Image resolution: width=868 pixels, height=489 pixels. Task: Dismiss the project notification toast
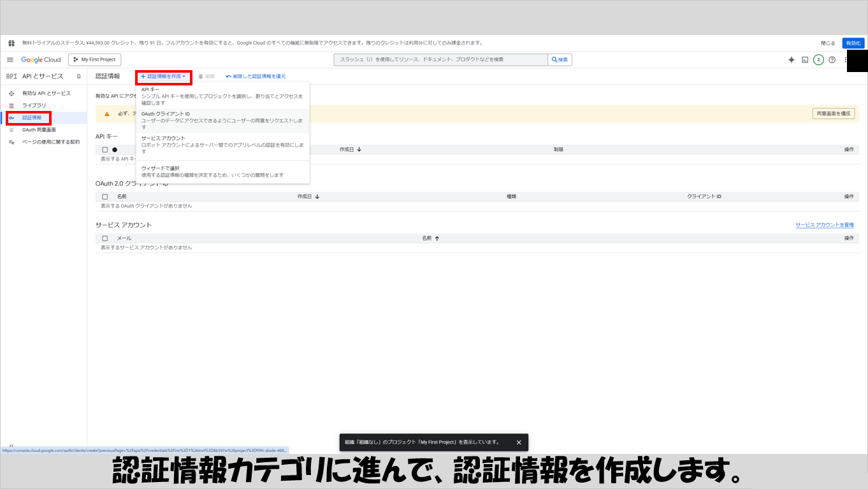point(519,442)
